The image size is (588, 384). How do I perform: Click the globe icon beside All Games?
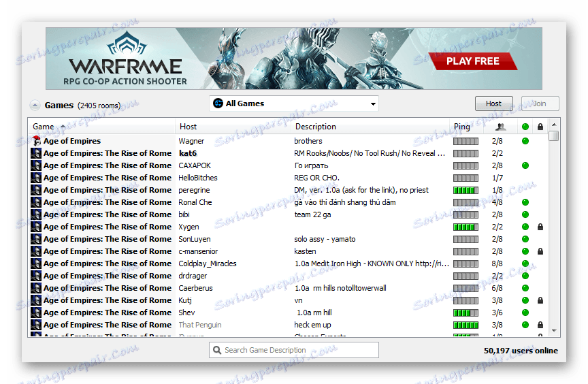218,103
